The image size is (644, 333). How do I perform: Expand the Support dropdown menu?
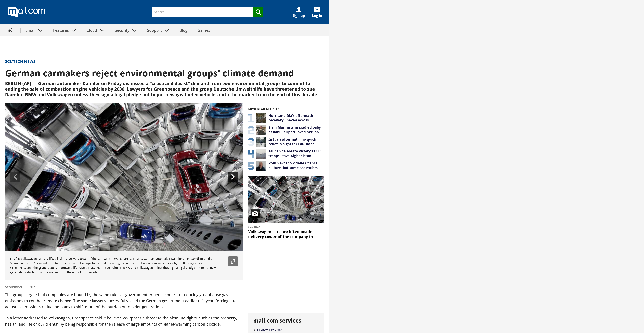point(158,30)
